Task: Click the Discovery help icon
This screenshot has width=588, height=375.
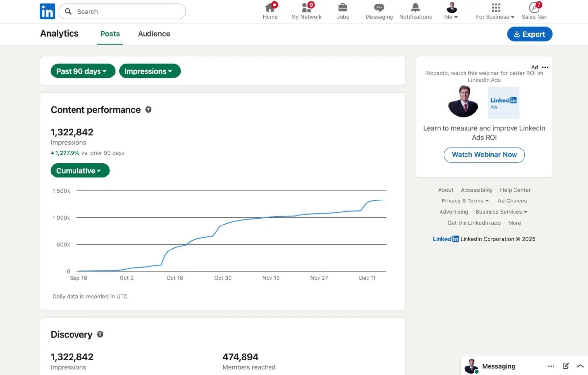Action: [100, 334]
